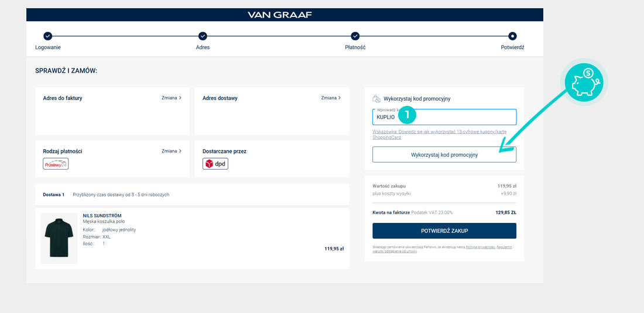Screen dimensions: 644x313
Task: Click the teal number 1 step badge
Action: [x=407, y=115]
